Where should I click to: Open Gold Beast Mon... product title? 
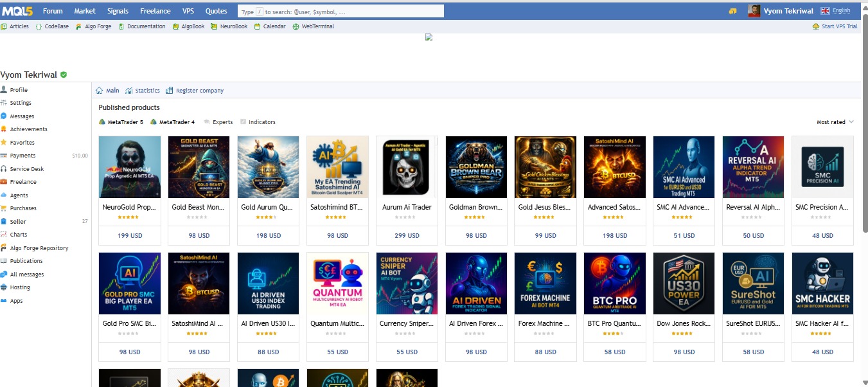[x=199, y=207]
